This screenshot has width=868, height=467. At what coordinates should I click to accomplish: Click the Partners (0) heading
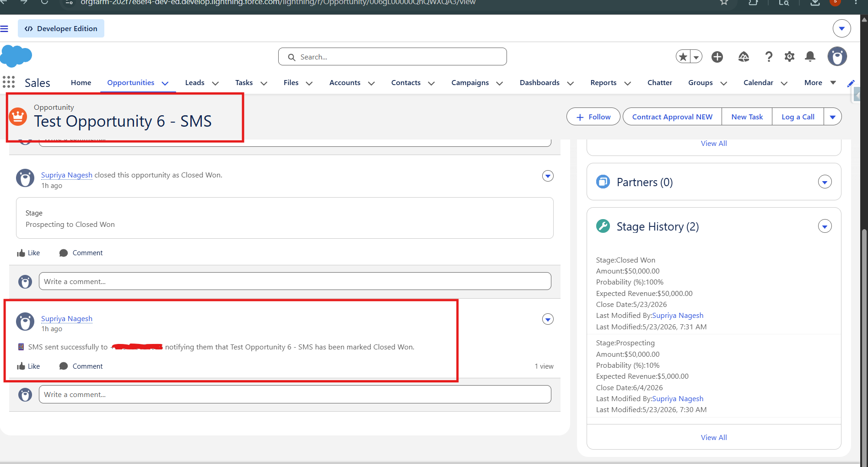coord(644,182)
